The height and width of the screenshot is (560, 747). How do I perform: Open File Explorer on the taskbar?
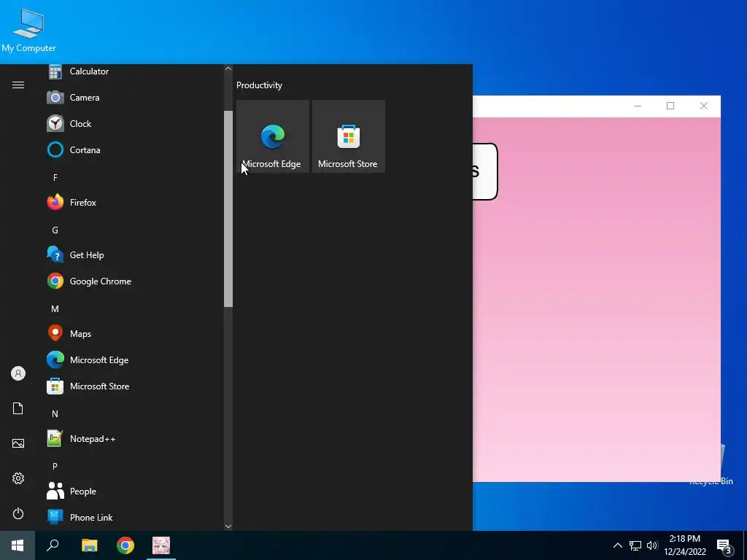(90, 545)
